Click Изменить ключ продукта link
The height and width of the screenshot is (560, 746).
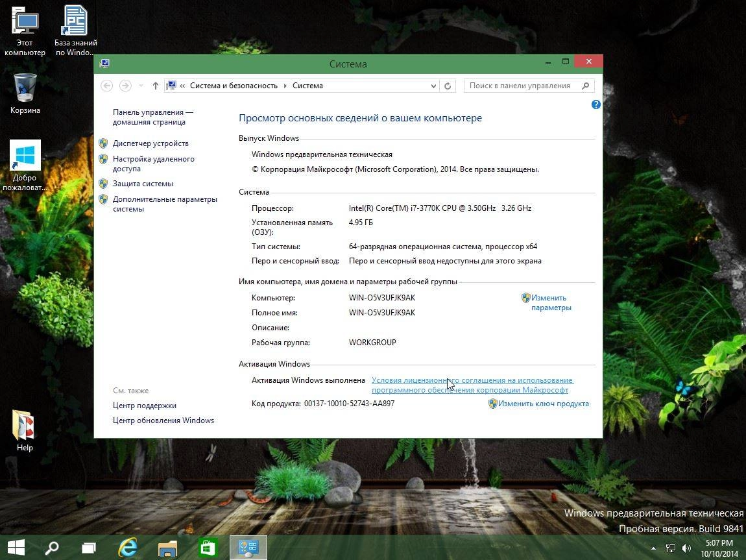click(543, 404)
